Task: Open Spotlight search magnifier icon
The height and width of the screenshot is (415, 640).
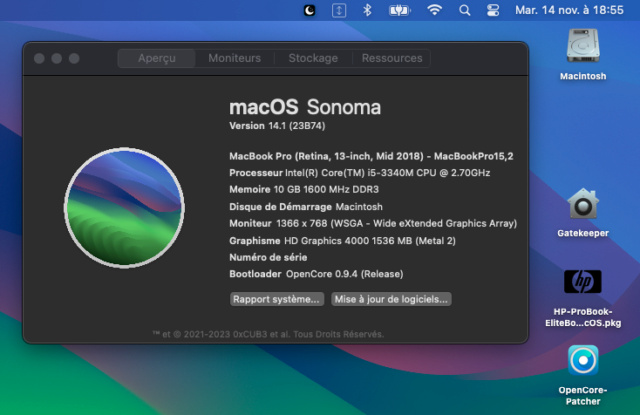Action: point(464,10)
